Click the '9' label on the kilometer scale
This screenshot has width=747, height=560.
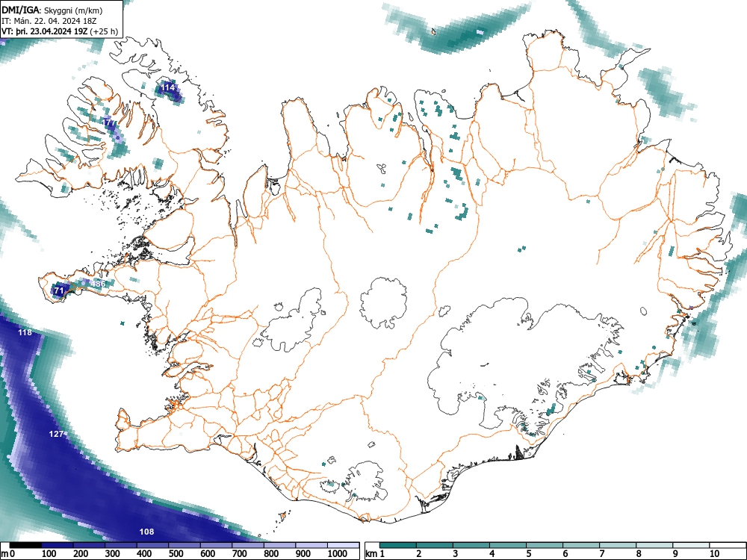pyautogui.click(x=675, y=553)
